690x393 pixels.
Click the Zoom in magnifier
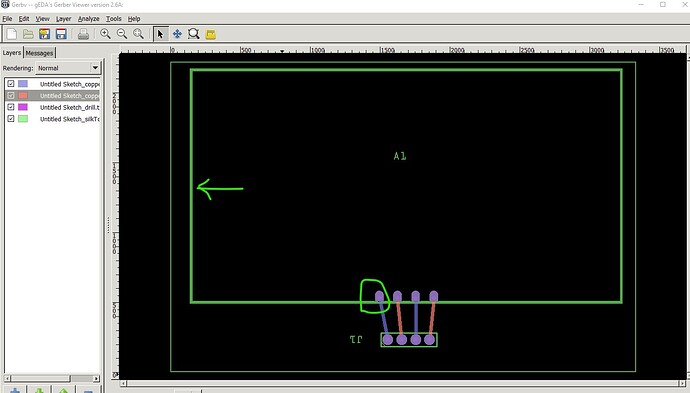pyautogui.click(x=105, y=34)
